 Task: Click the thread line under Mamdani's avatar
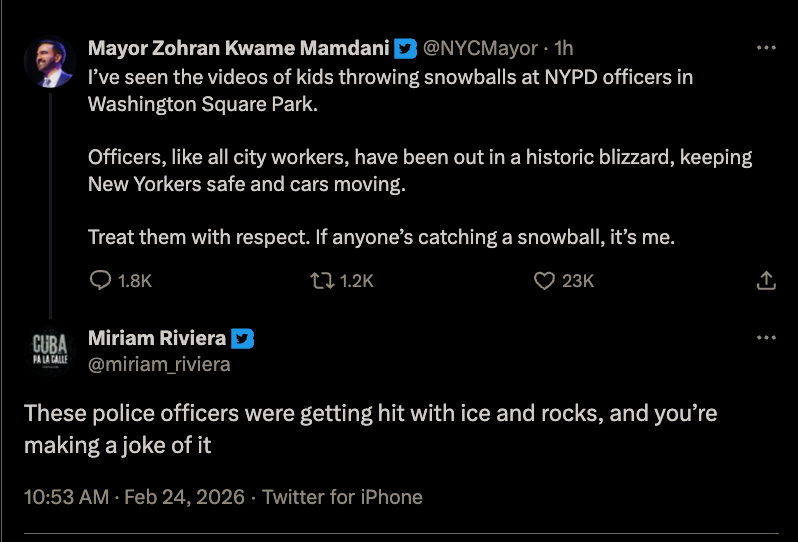pos(49,200)
